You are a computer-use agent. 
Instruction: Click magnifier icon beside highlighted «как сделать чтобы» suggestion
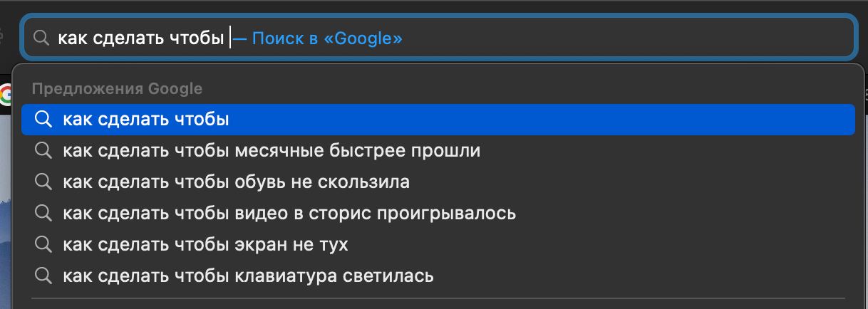[43, 120]
